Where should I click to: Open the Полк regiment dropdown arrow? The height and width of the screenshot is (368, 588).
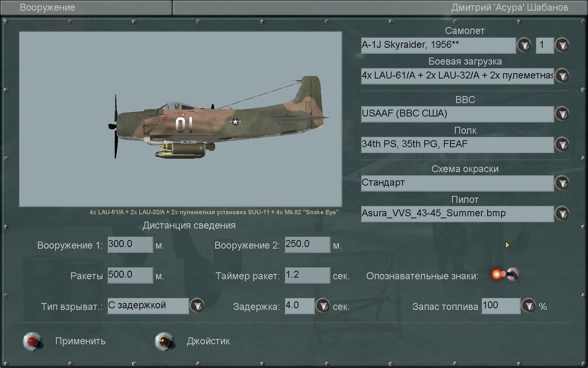(562, 144)
